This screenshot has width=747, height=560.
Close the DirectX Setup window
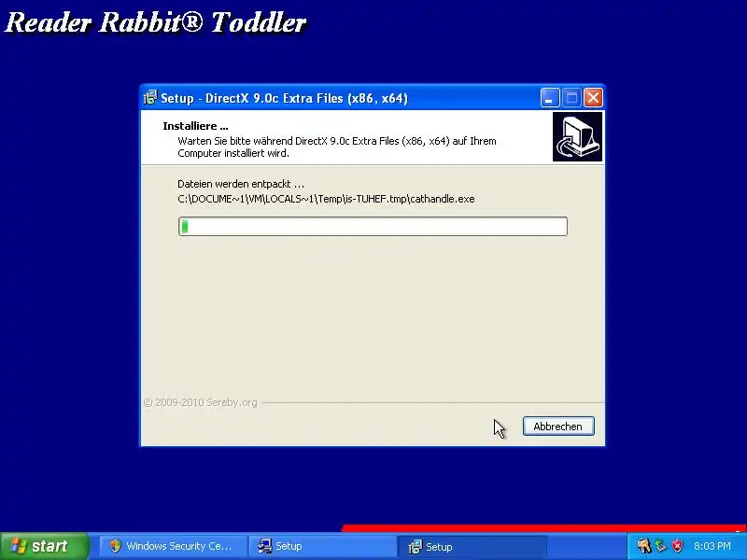click(x=593, y=98)
